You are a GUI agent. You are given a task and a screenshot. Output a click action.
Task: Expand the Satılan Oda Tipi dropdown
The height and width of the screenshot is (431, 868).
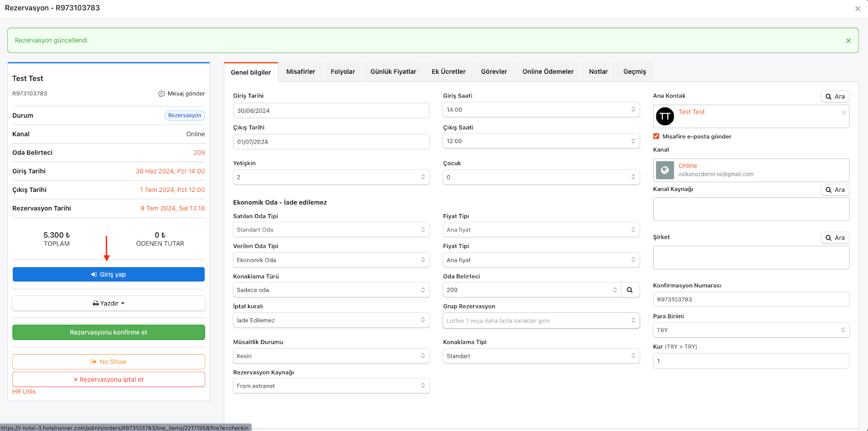[331, 230]
